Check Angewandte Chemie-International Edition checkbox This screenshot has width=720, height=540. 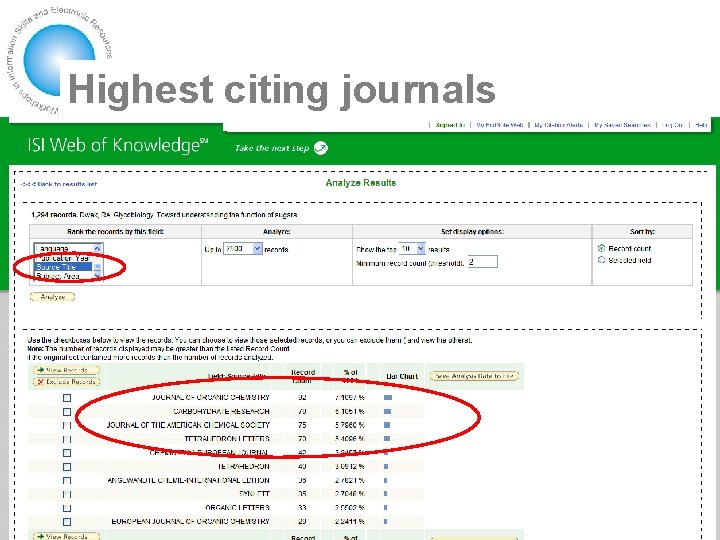pos(67,480)
